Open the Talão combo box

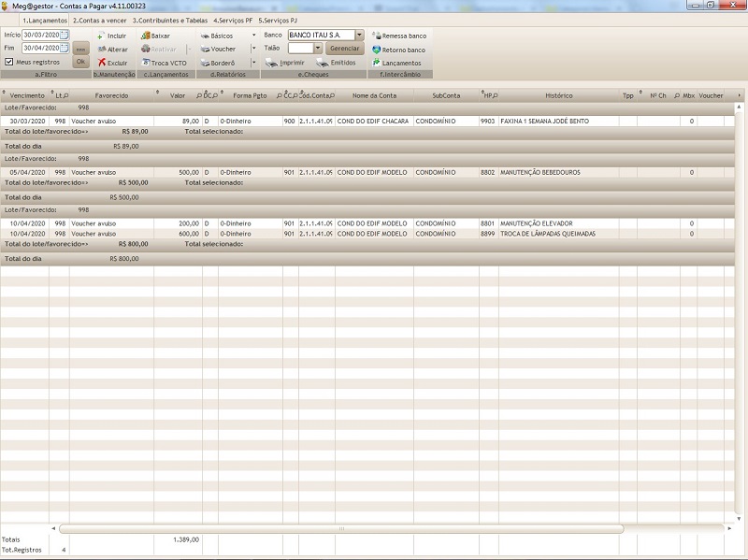tap(317, 48)
